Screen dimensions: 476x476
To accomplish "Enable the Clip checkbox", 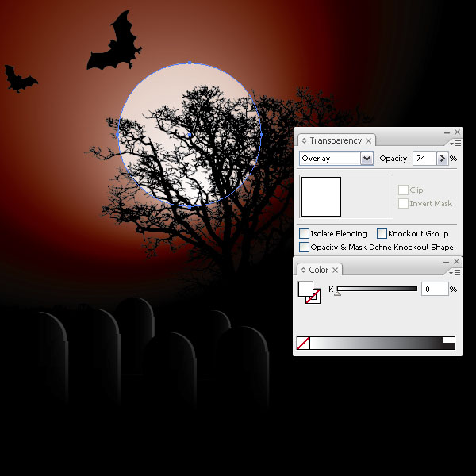I will coord(403,190).
